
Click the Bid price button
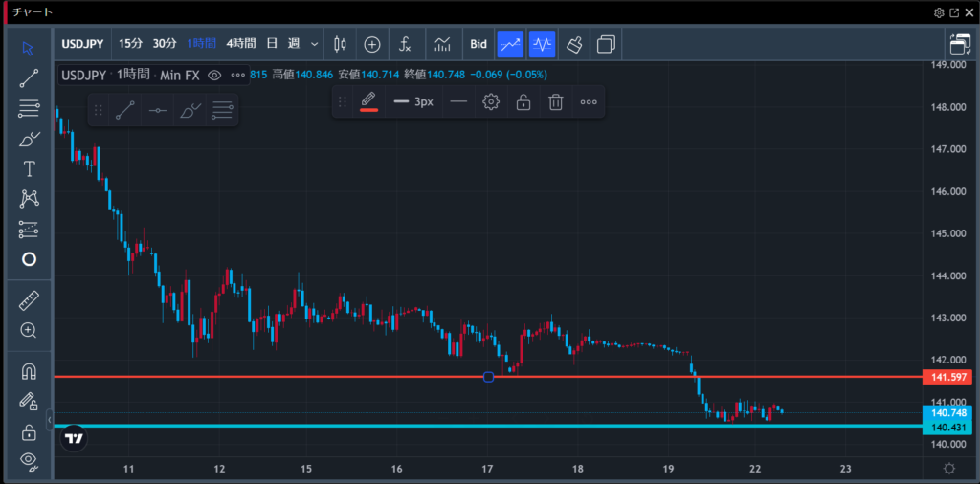click(479, 44)
